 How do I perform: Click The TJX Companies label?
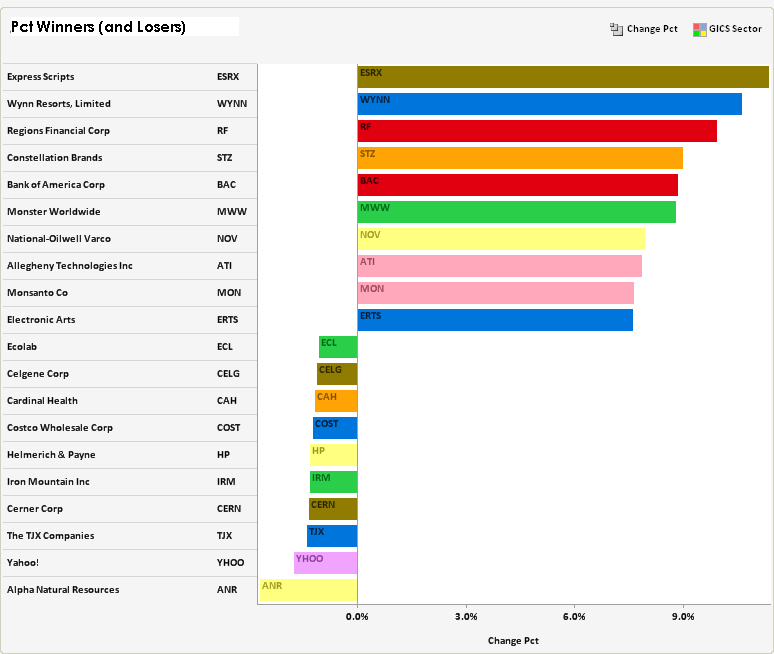(x=50, y=536)
